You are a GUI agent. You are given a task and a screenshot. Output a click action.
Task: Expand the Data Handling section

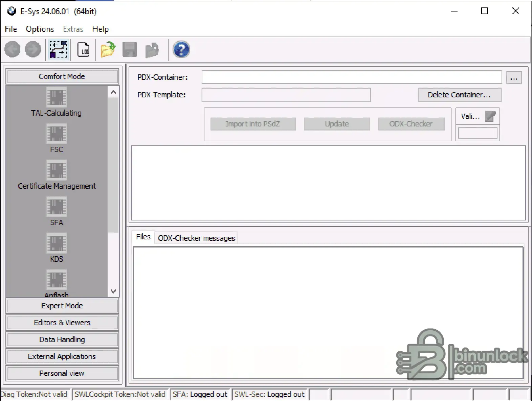click(x=62, y=339)
